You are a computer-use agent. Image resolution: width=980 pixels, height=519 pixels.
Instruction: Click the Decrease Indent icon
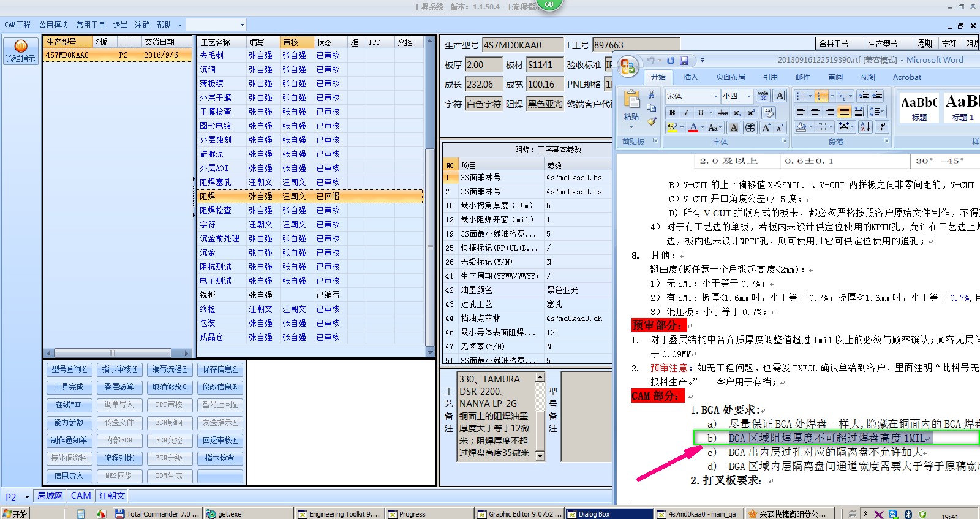(x=864, y=96)
